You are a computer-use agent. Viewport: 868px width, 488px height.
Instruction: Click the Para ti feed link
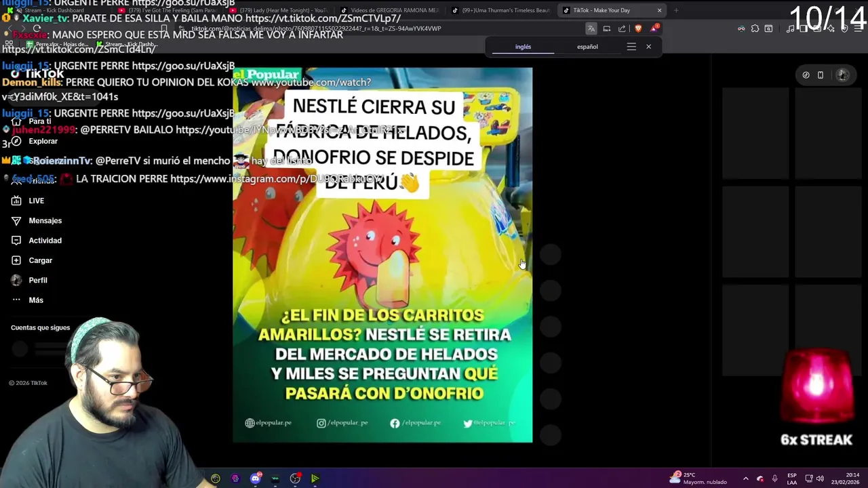[x=32, y=121]
